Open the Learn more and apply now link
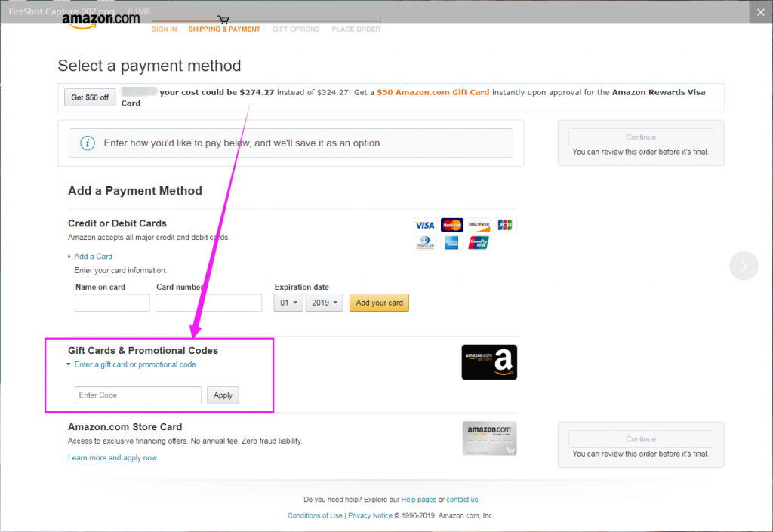Image resolution: width=773 pixels, height=532 pixels. click(x=112, y=457)
